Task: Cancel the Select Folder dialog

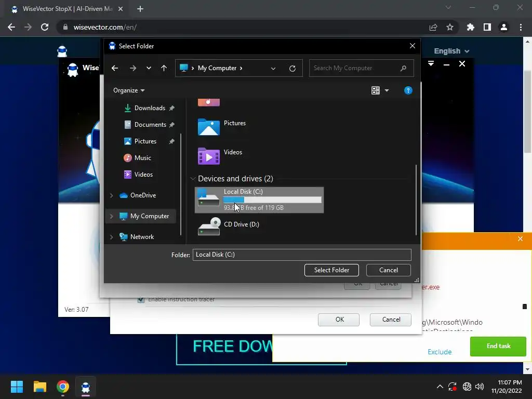Action: [x=389, y=270]
